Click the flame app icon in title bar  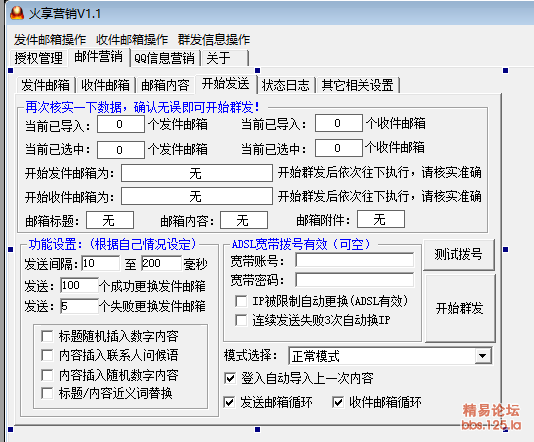pos(17,13)
